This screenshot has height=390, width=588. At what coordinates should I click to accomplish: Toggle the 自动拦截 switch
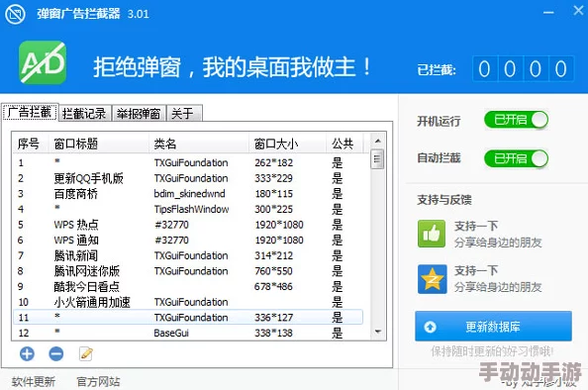pyautogui.click(x=516, y=158)
